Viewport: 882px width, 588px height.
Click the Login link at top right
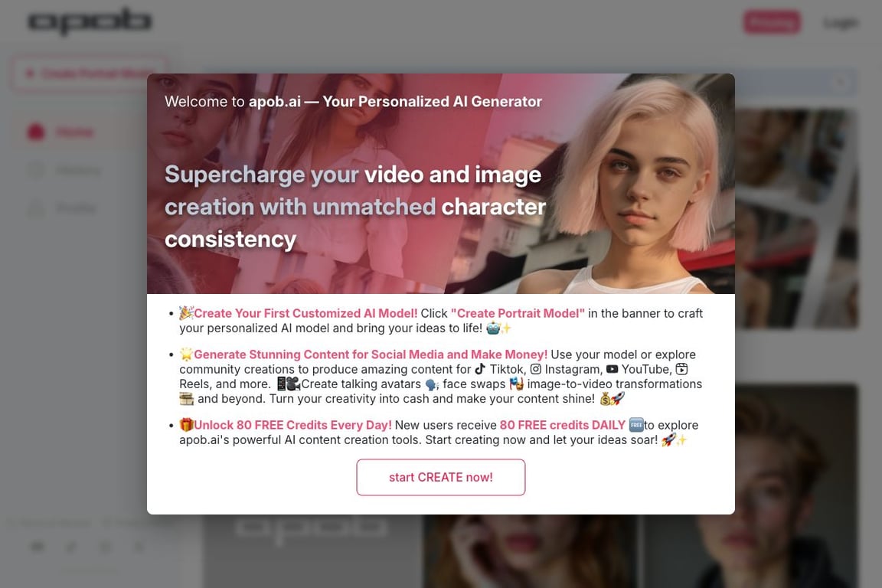pyautogui.click(x=841, y=23)
